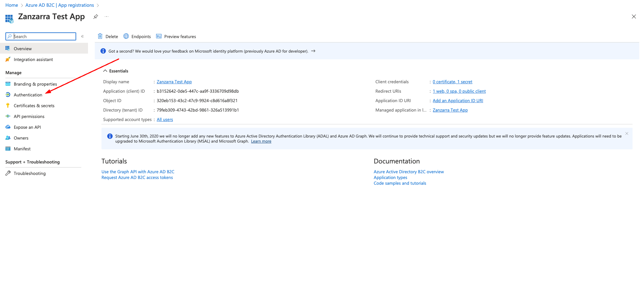Click the Certificates & secrets key icon

[8, 105]
